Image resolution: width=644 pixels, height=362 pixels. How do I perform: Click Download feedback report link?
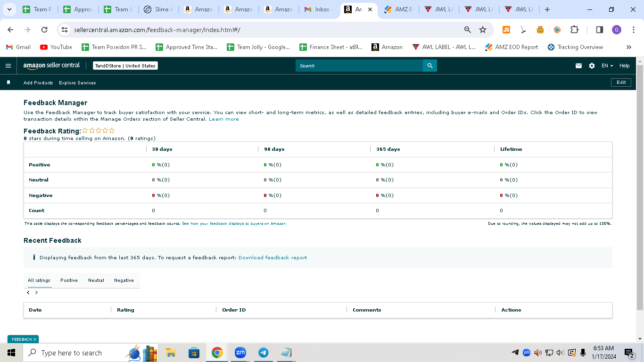272,258
